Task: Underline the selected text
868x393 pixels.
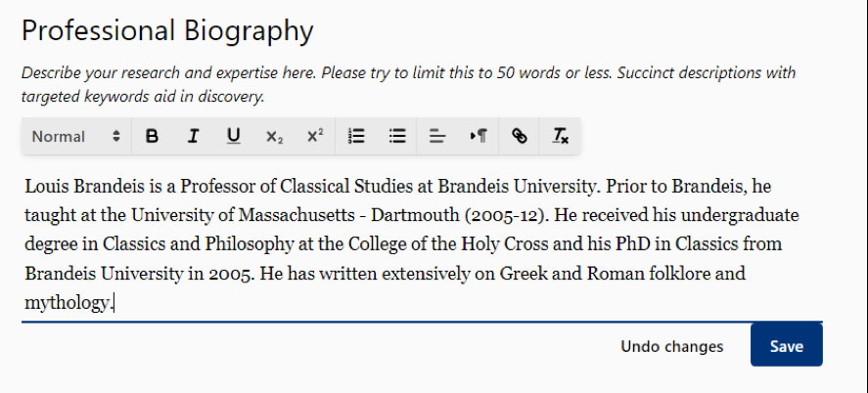Action: click(x=234, y=136)
